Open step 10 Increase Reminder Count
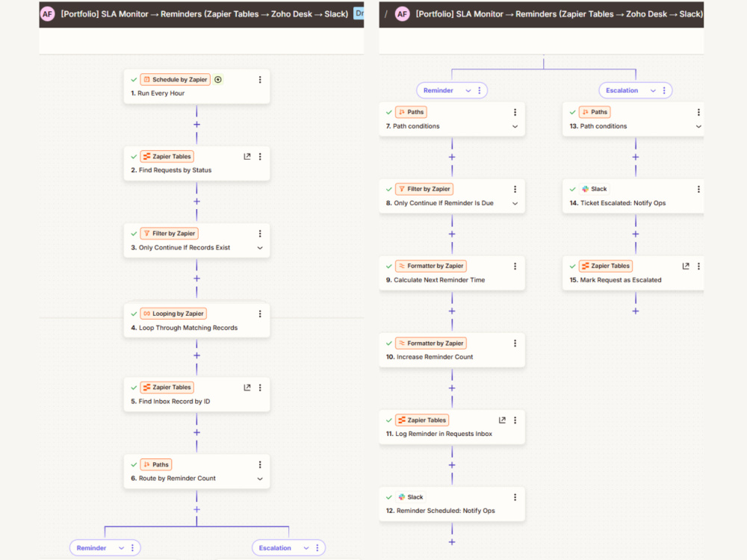Screen dimensions: 747x560 pyautogui.click(x=452, y=350)
